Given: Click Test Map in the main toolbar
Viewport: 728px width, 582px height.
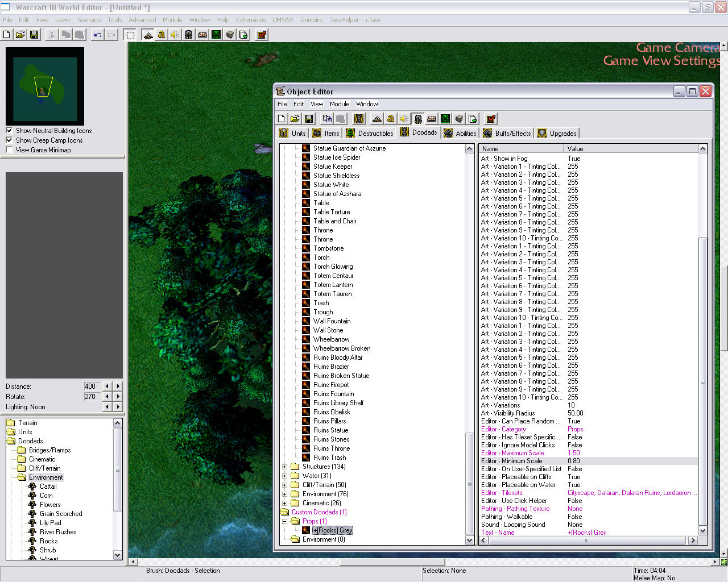Looking at the screenshot, I should click(x=262, y=35).
